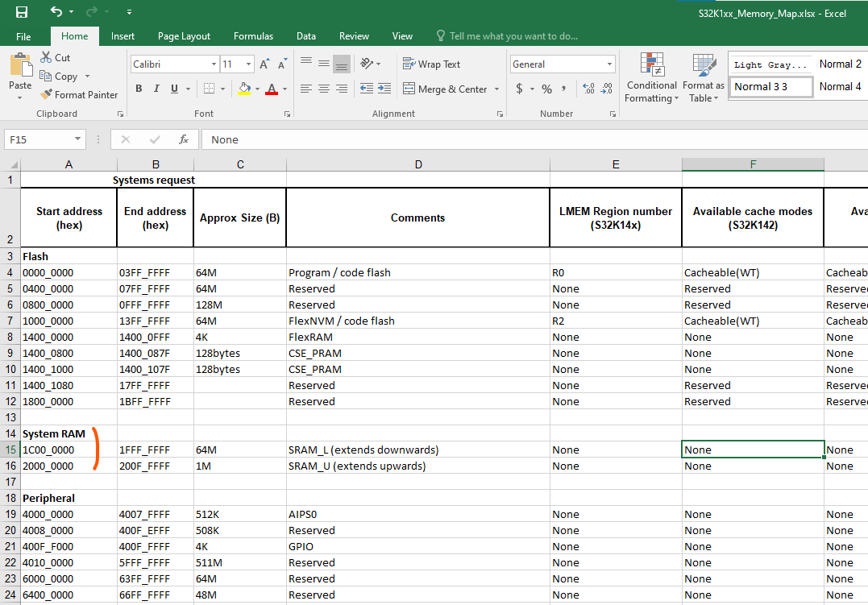Select the Format Painter tool

[x=79, y=95]
